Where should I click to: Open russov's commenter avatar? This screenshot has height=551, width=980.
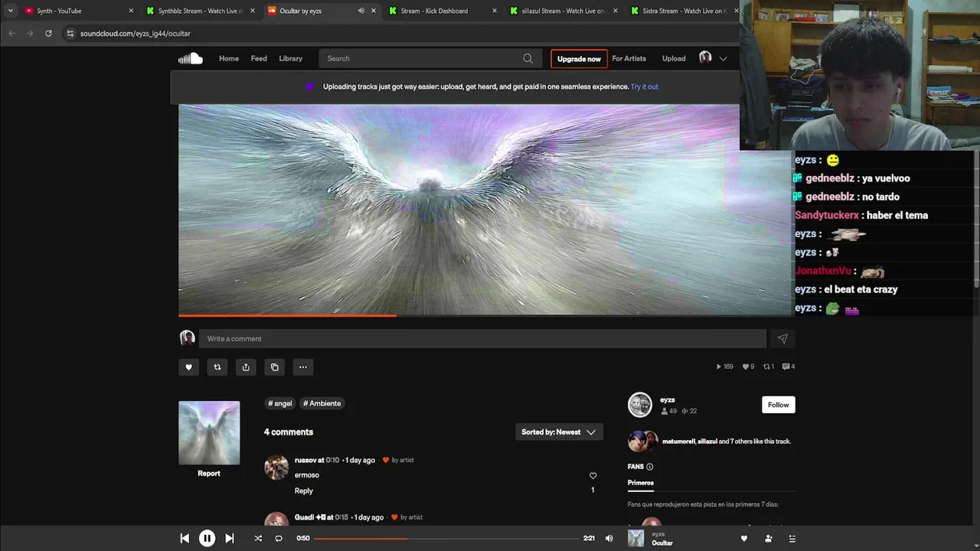(276, 468)
